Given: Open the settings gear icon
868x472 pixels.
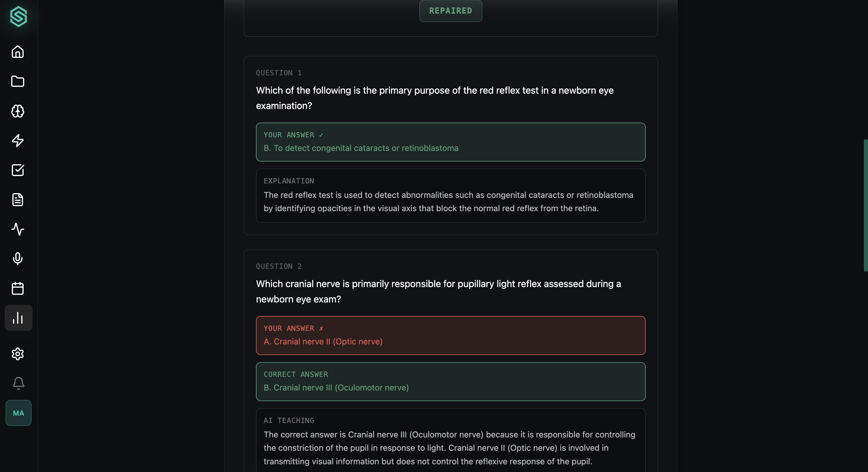Looking at the screenshot, I should click(x=18, y=354).
